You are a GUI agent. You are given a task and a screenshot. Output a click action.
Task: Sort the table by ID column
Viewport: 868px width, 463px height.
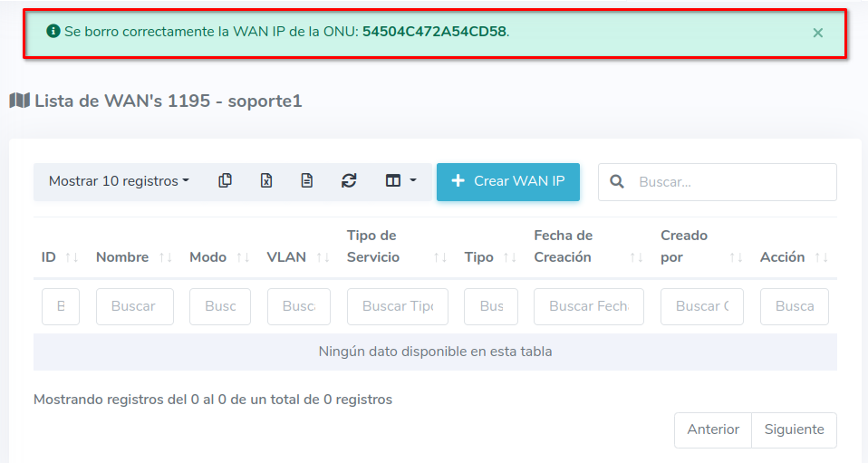point(59,257)
